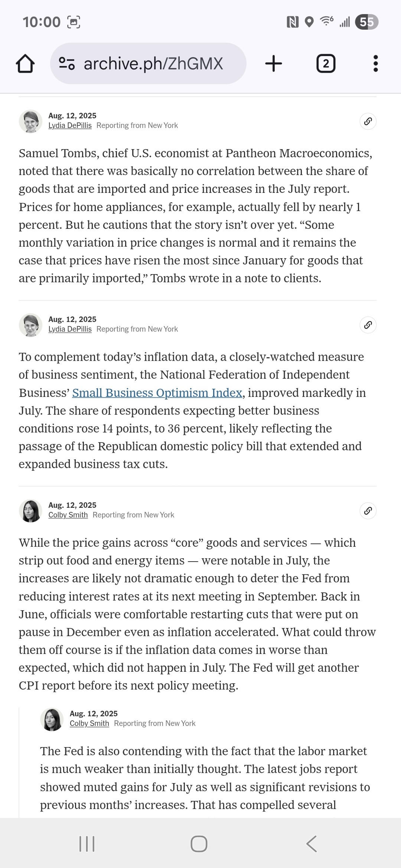
Task: Open the browser three-dot menu
Action: pos(375,63)
